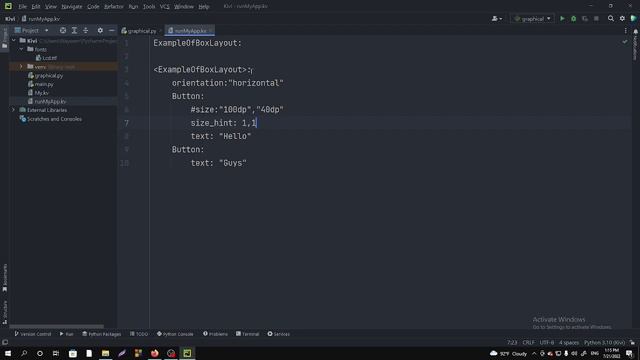Open Project view selector dropdown
Image resolution: width=640 pixels, height=360 pixels.
[32, 31]
